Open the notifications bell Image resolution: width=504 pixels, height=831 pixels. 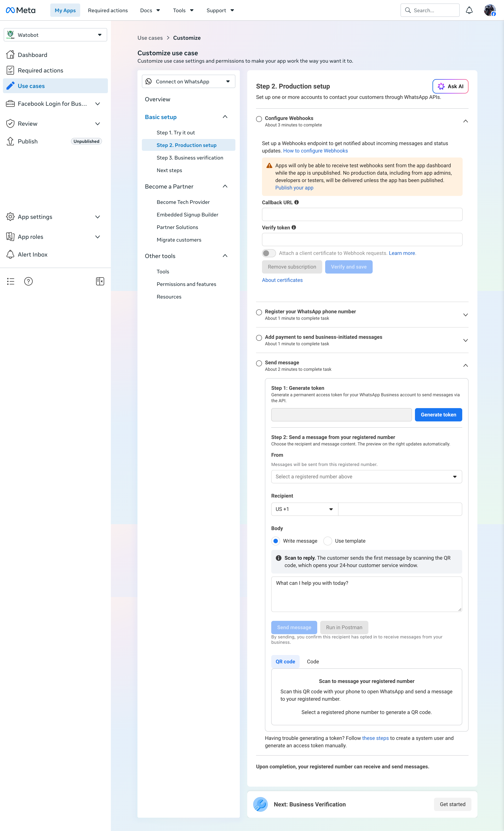(469, 11)
